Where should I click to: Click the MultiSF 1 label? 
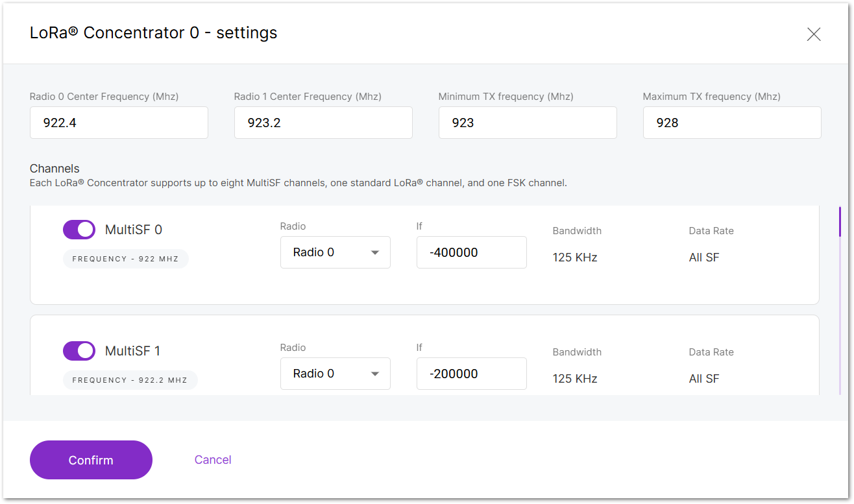[132, 351]
